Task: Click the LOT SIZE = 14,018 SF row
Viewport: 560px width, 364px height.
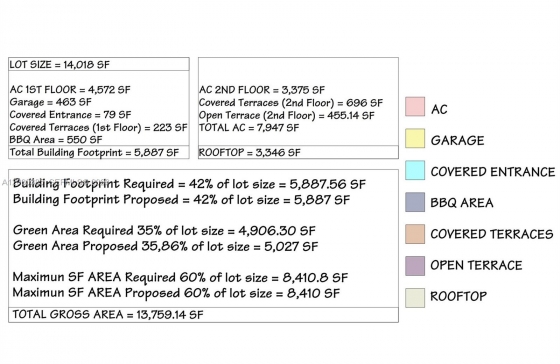Action: click(99, 64)
